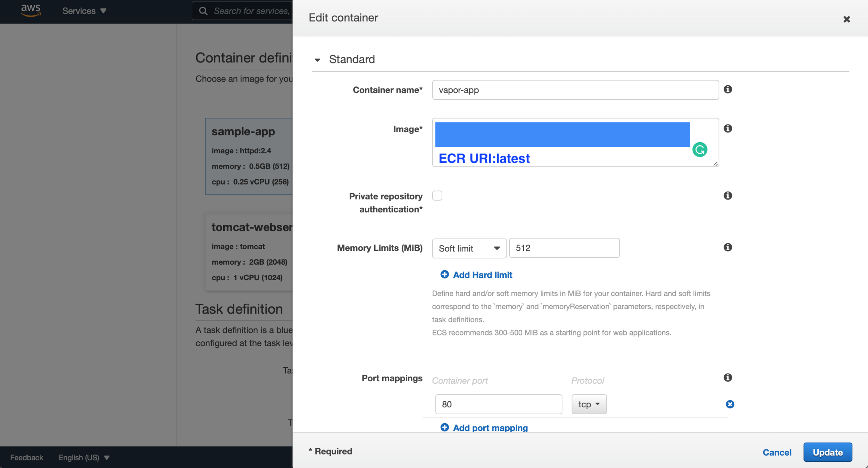Viewport: 868px width, 468px height.
Task: Click the info icon next to Port mappings
Action: [x=728, y=377]
